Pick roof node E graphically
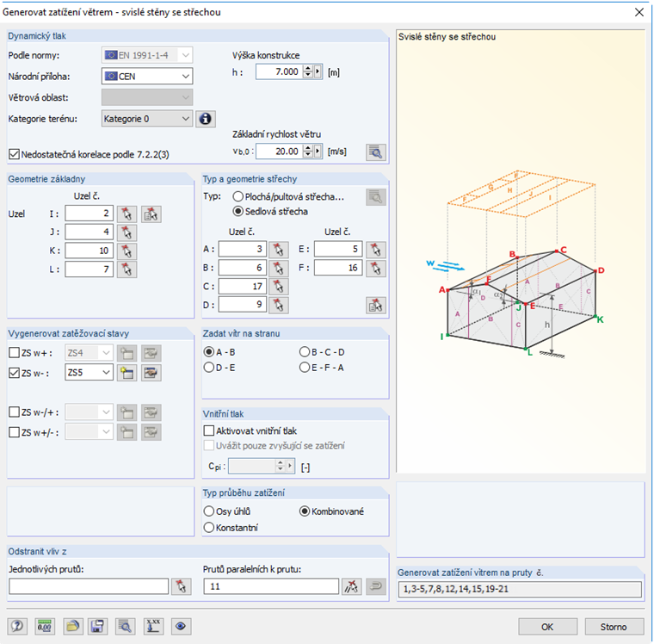The height and width of the screenshot is (644, 654). pyautogui.click(x=376, y=250)
